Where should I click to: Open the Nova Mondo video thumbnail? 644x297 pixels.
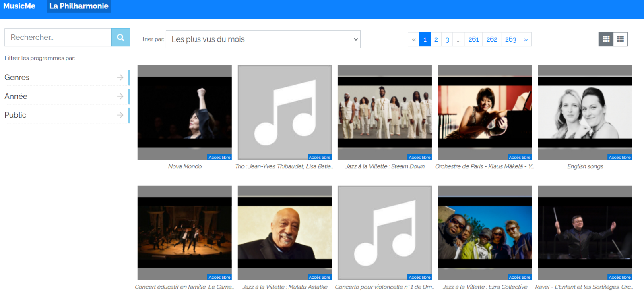coord(185,112)
